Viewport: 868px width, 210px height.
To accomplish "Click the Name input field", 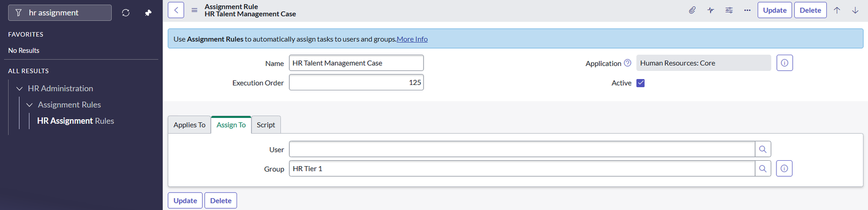I will tap(356, 63).
